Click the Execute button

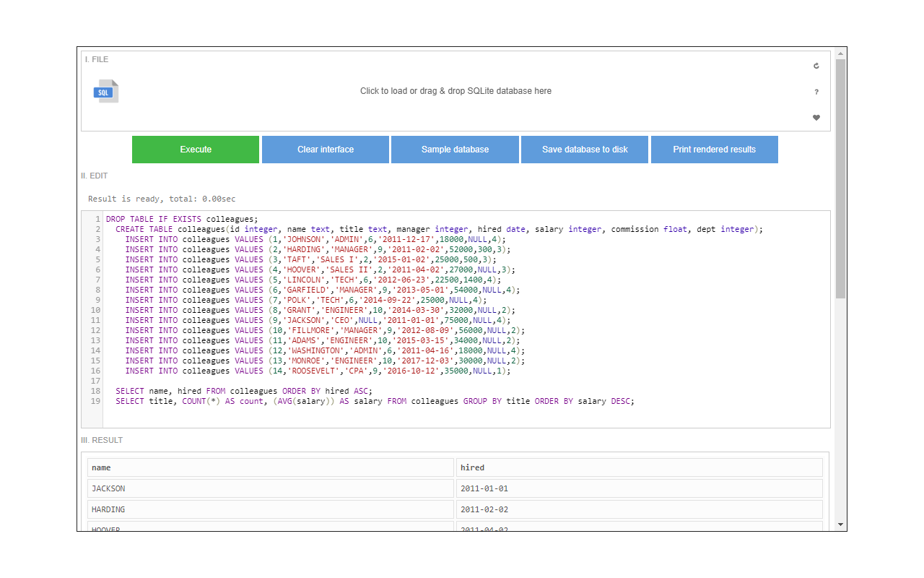(196, 150)
